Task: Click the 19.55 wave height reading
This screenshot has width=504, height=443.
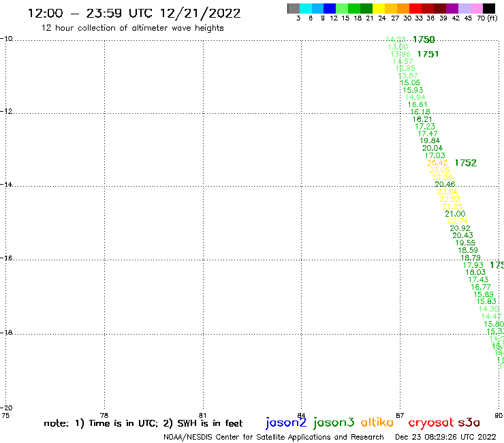Action: [x=465, y=243]
